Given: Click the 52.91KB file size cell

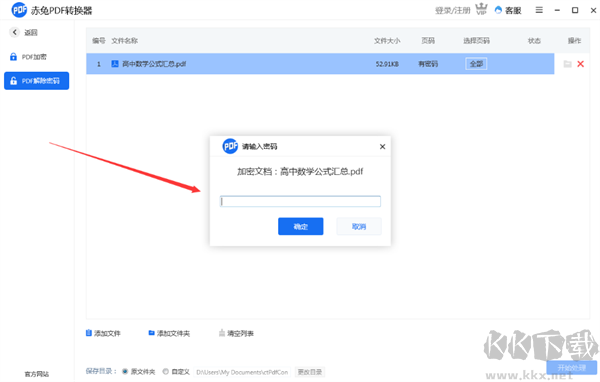Looking at the screenshot, I should pos(387,64).
